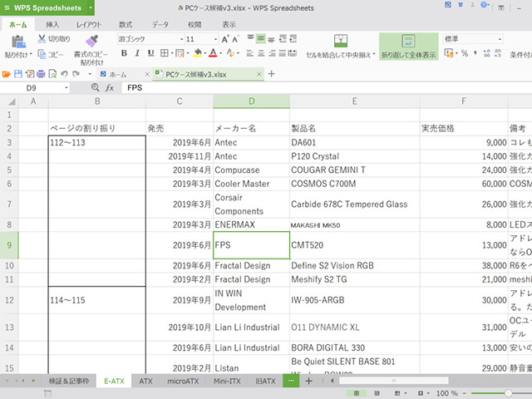532x399 pixels.
Task: Switch to the ホーム ribbon tab
Action: [x=18, y=24]
